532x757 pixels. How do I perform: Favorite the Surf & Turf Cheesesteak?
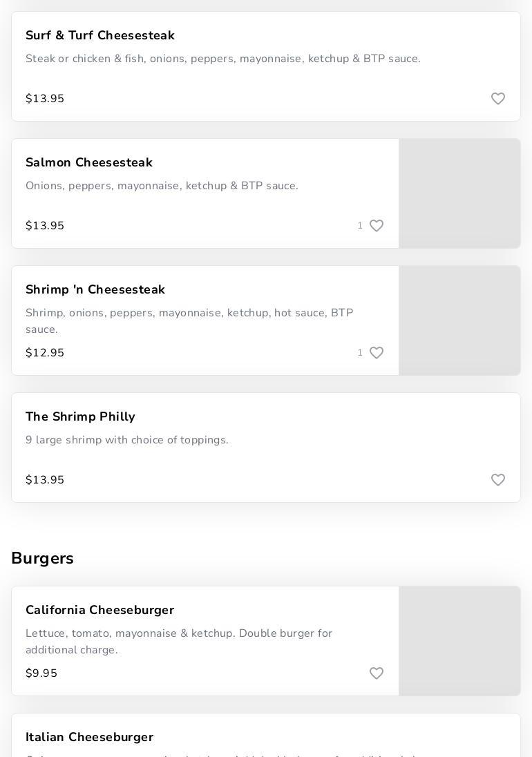(497, 99)
